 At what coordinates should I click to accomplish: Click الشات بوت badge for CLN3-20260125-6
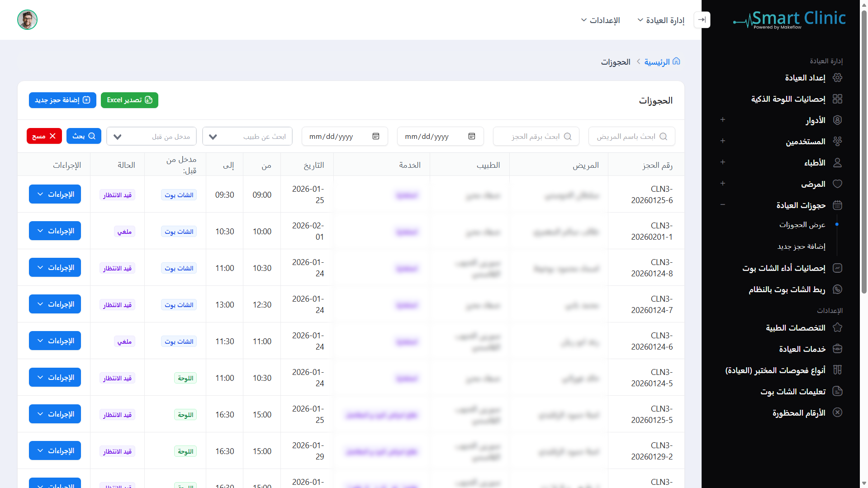pyautogui.click(x=179, y=195)
